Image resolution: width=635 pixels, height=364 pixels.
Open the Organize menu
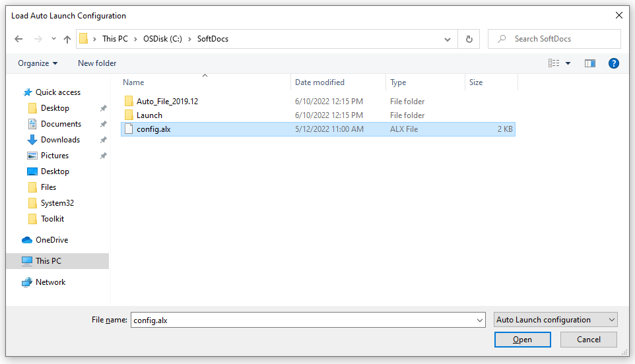point(38,63)
